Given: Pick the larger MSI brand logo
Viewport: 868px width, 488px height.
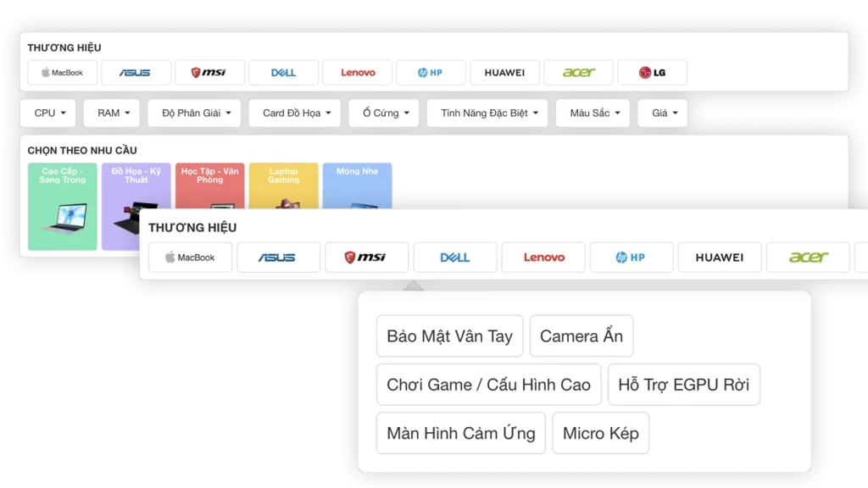Looking at the screenshot, I should [366, 258].
